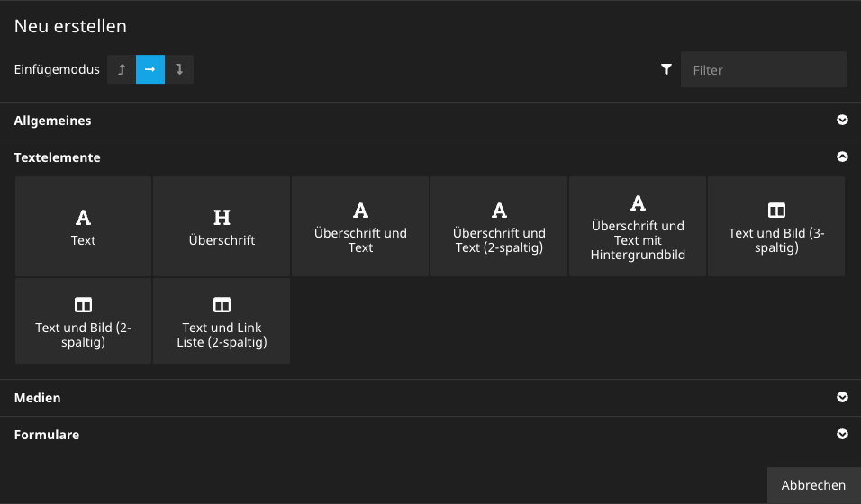Expand the Medien section chevron

(x=842, y=398)
